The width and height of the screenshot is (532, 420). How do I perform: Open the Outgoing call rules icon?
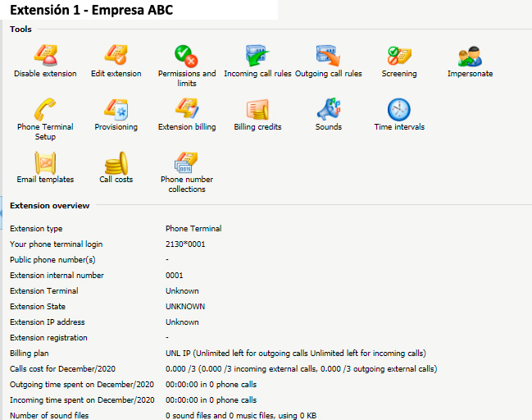[x=328, y=55]
